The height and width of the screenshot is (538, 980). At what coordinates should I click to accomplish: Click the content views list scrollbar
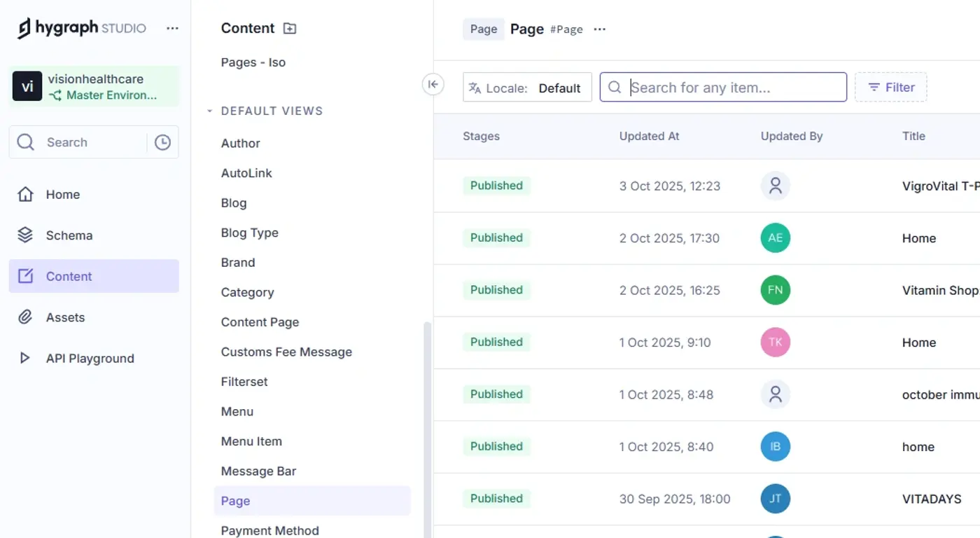(x=428, y=429)
